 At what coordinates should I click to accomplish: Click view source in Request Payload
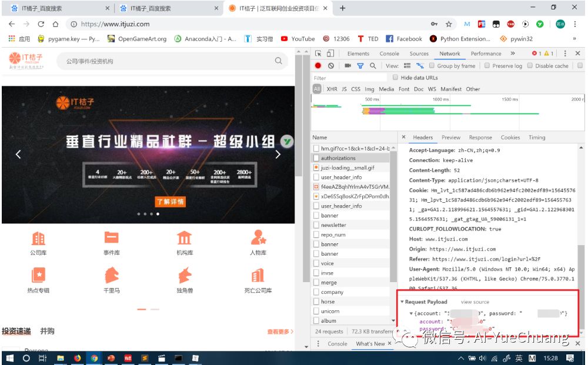tap(475, 302)
